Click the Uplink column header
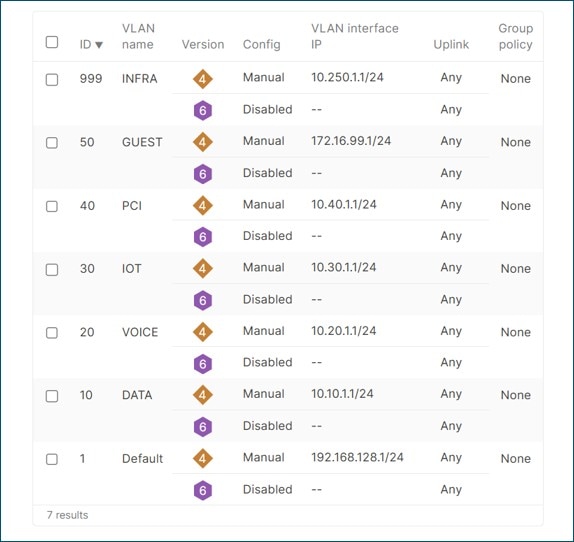Image resolution: width=574 pixels, height=542 pixels. tap(451, 44)
